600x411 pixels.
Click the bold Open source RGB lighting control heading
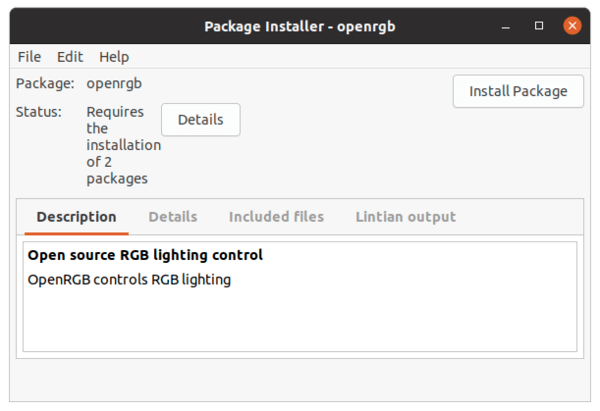coord(145,255)
